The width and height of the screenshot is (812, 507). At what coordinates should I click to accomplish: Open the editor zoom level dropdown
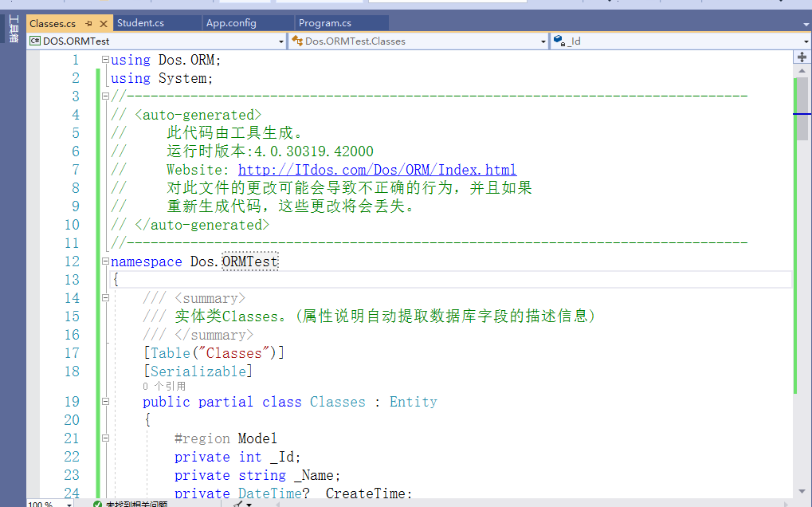point(69,503)
